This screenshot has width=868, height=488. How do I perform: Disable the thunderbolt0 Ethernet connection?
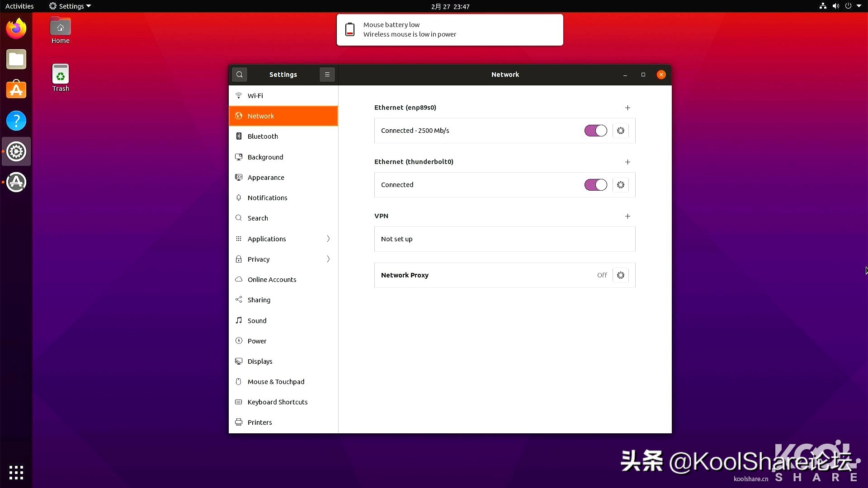click(595, 185)
